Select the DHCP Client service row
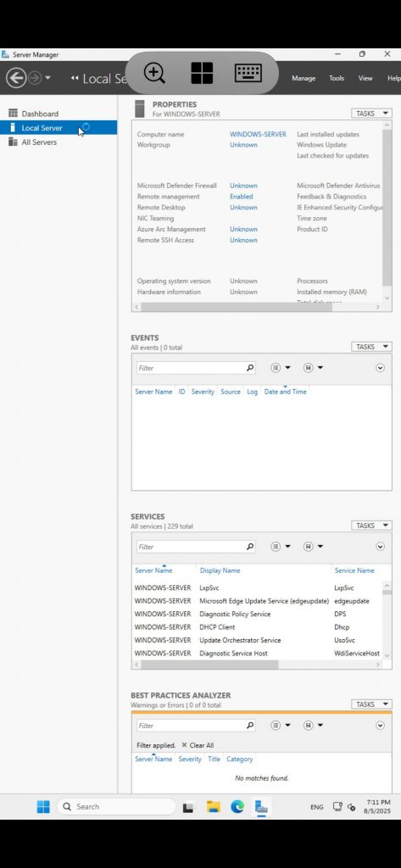The width and height of the screenshot is (401, 868). (257, 627)
